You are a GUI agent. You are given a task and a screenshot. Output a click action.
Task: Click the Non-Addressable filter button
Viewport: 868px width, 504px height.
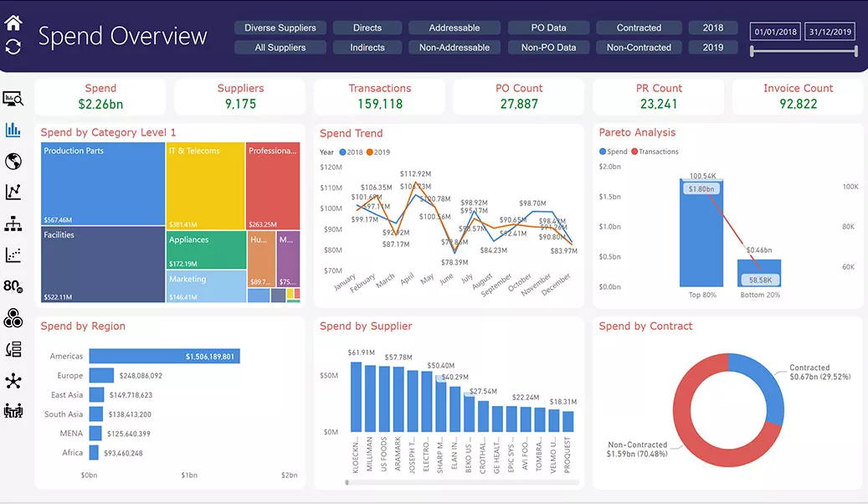point(455,47)
